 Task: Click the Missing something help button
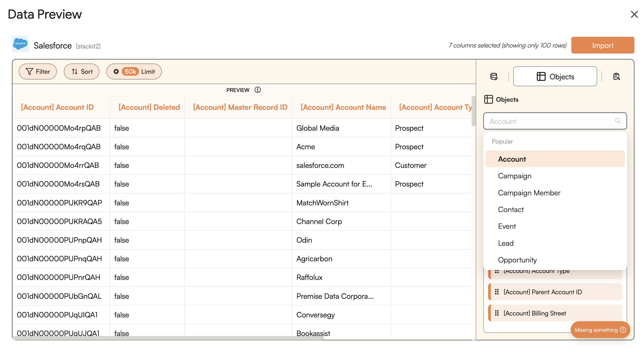coord(600,330)
